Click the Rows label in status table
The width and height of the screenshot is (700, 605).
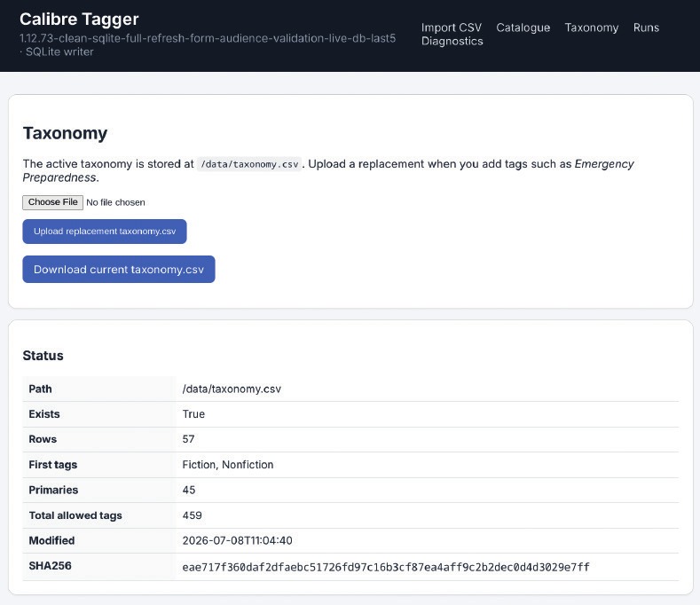click(43, 439)
